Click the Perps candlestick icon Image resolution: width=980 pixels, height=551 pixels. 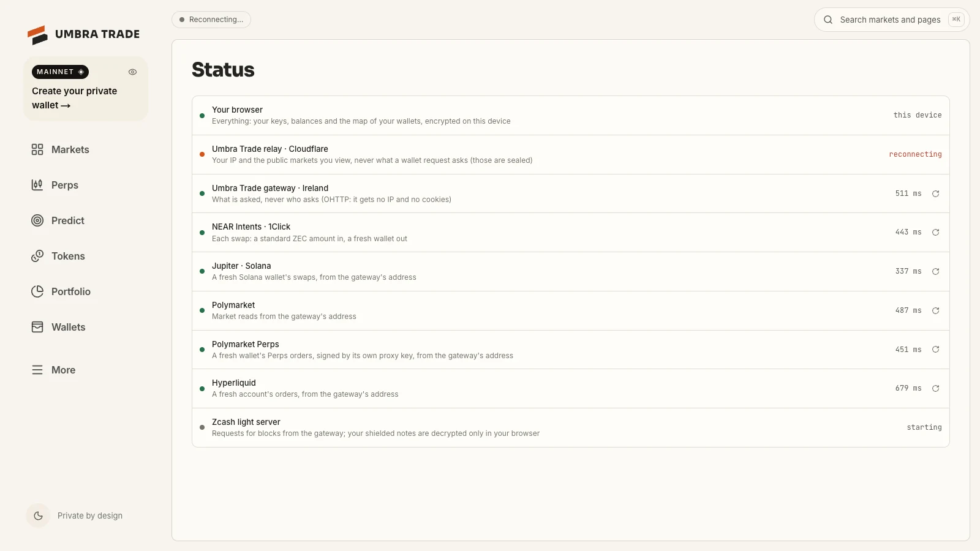(37, 185)
